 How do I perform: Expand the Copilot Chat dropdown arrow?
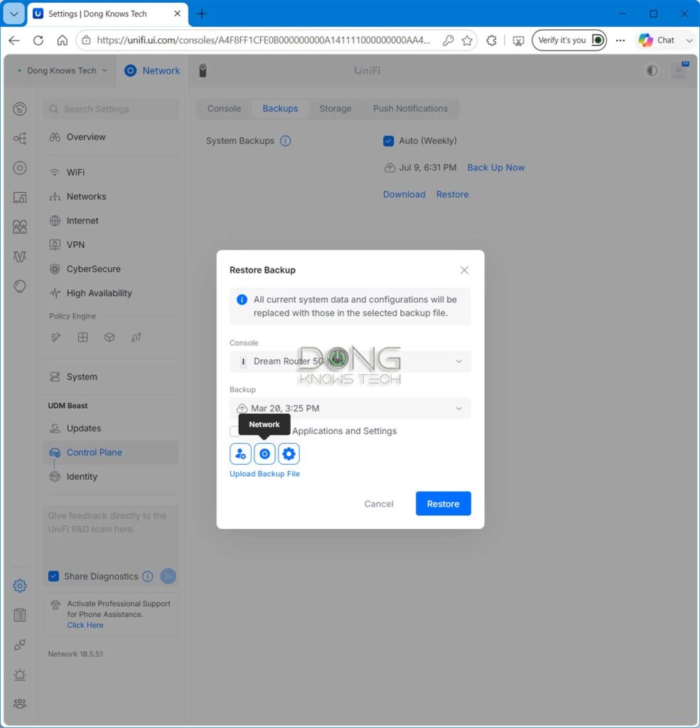click(689, 41)
